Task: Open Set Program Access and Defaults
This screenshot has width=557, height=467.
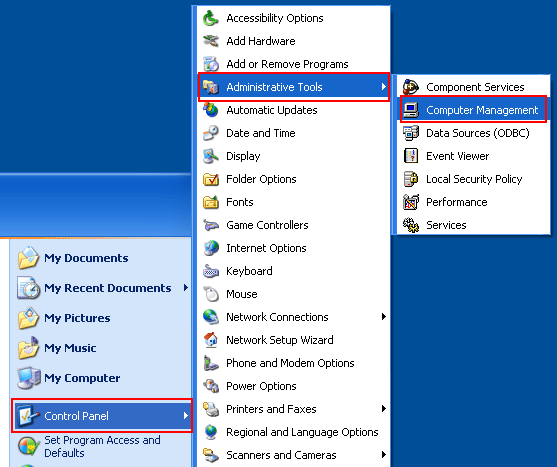Action: coord(102,446)
